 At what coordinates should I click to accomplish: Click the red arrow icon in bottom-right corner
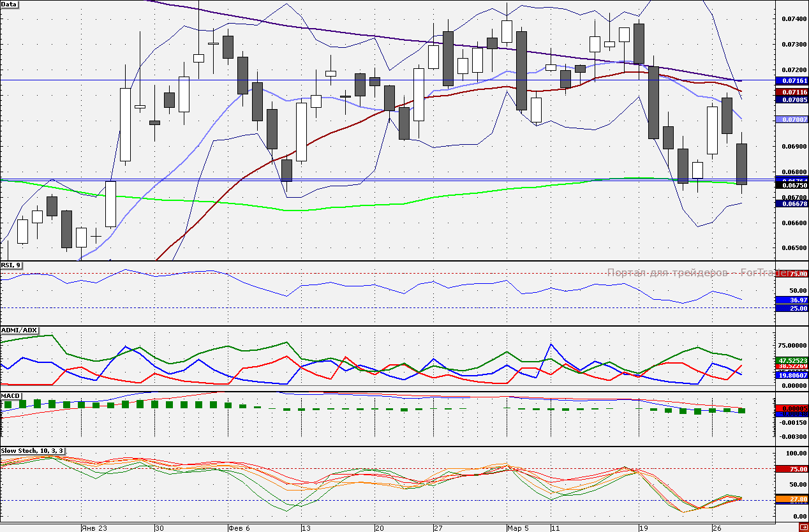803,526
